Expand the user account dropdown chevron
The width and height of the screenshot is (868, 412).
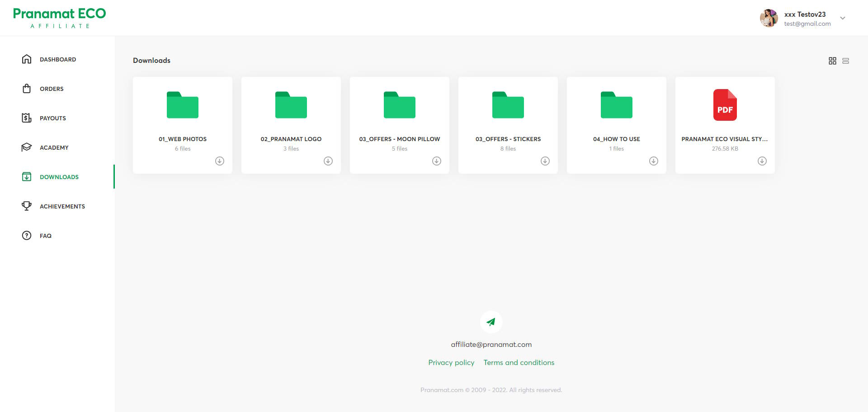tap(843, 19)
